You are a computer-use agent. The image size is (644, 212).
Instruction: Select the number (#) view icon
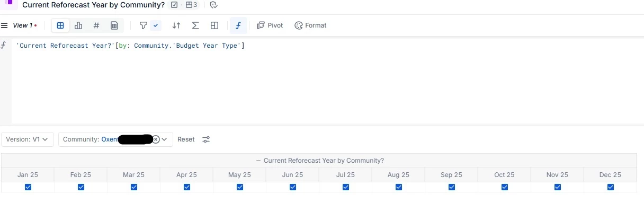[96, 25]
